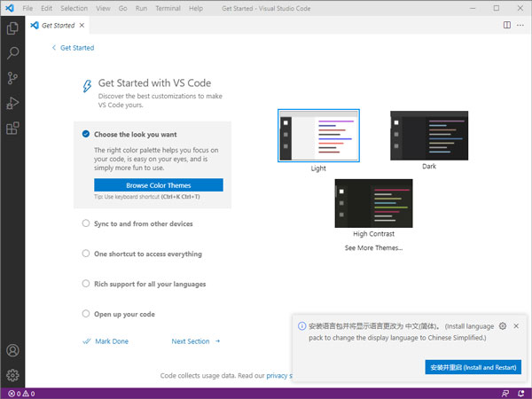Open the Extensions view
The image size is (532, 399).
click(12, 129)
